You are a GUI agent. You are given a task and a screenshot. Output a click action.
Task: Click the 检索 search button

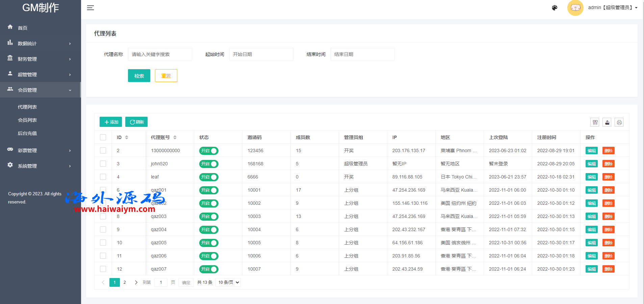coord(139,76)
